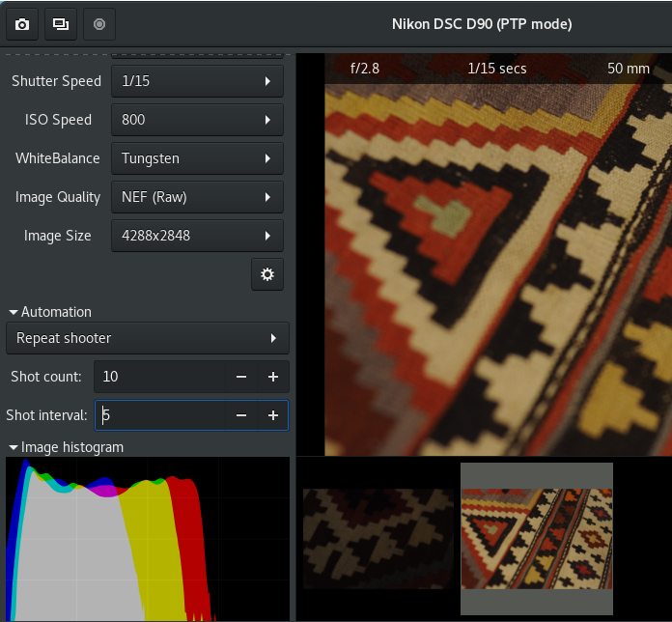Select the dark rug thumbnail

point(378,538)
